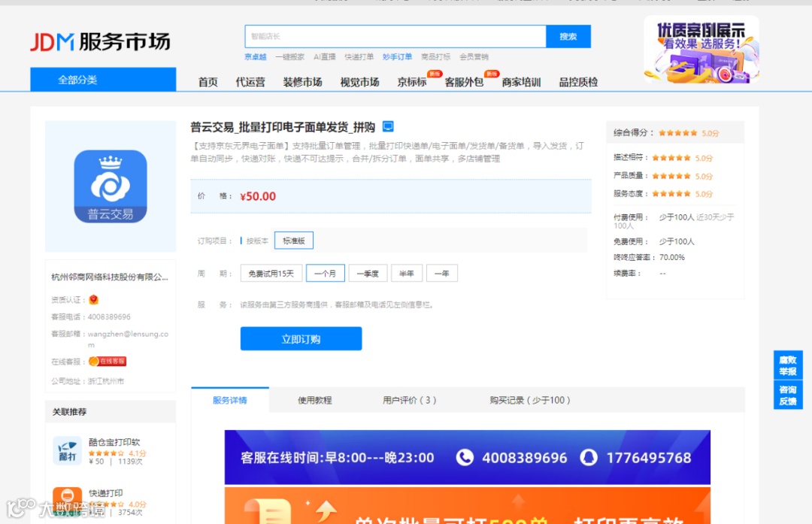Screen dimensions: 812x524
Task: Click the product title 普云交易_批量打印电子面单发货_拼购
Action: [x=283, y=127]
